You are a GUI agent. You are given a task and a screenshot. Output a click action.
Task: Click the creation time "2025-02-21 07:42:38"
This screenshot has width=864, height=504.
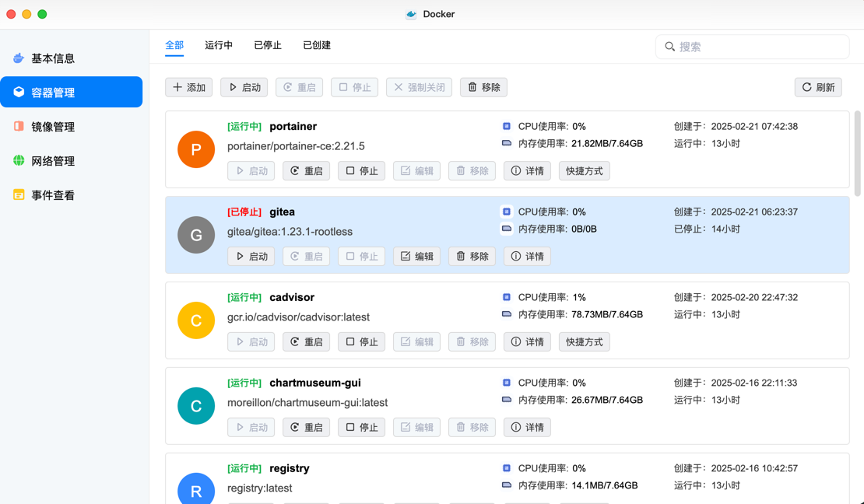pyautogui.click(x=754, y=126)
